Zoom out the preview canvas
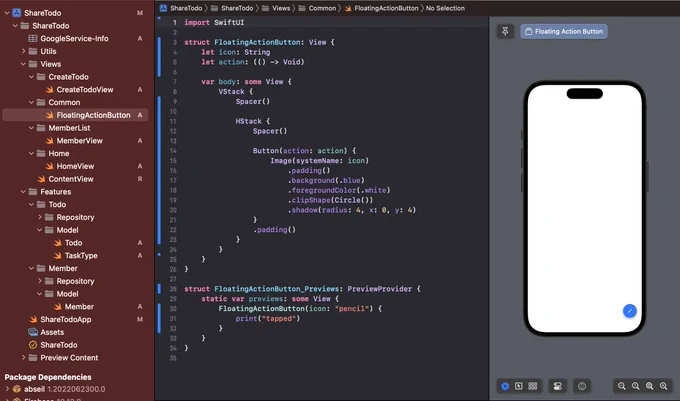Screen dimensions: 680x401 621,386
